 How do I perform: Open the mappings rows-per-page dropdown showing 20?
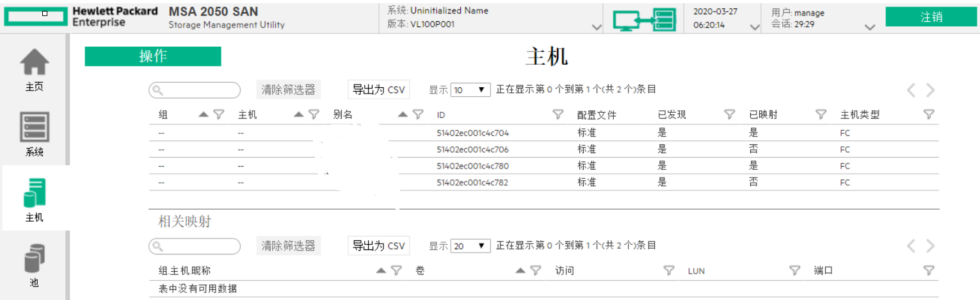(470, 246)
